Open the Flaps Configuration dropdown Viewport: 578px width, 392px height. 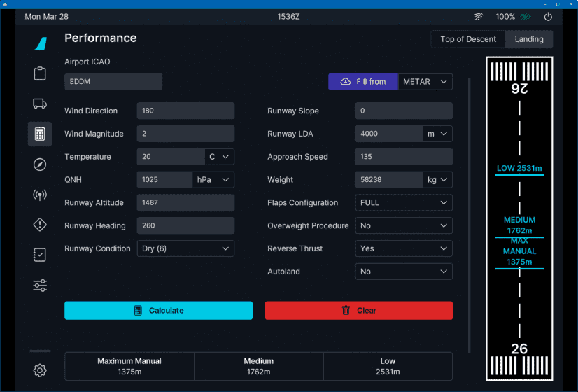tap(404, 203)
